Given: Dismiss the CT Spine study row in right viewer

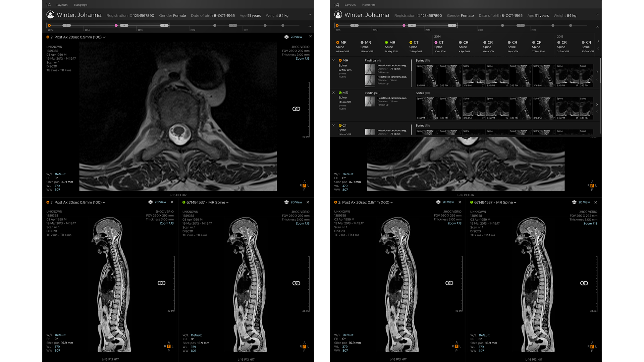Looking at the screenshot, I should pos(333,125).
